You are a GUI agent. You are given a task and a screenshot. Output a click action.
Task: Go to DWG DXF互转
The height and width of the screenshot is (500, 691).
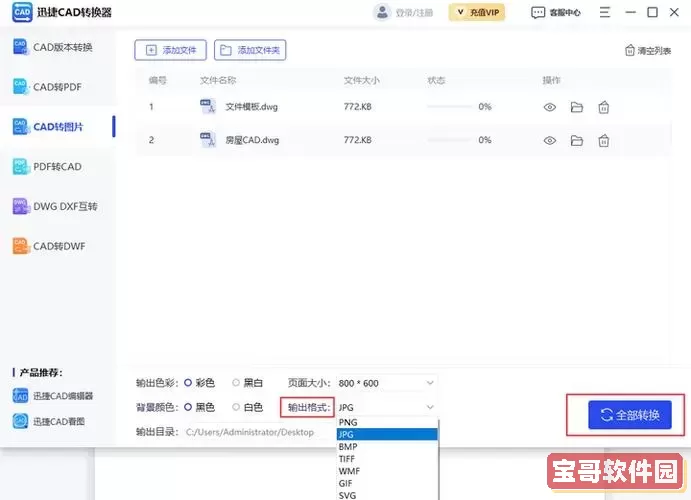56,206
